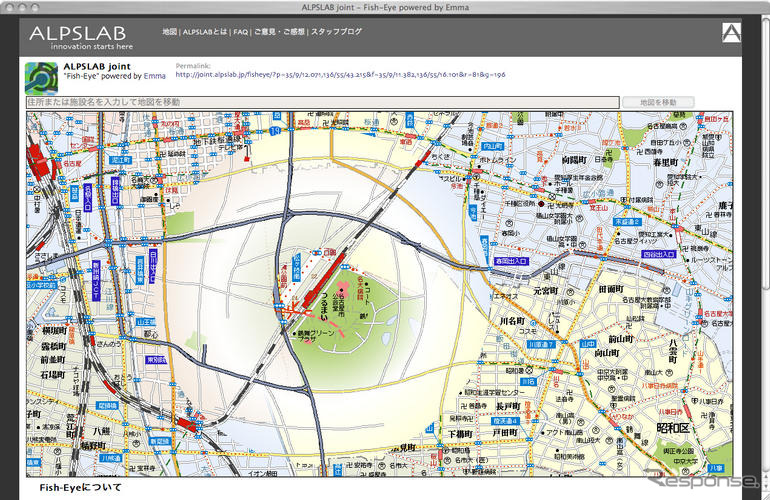Open the ALPSLABとは navigation link
770x500 pixels.
coord(205,31)
